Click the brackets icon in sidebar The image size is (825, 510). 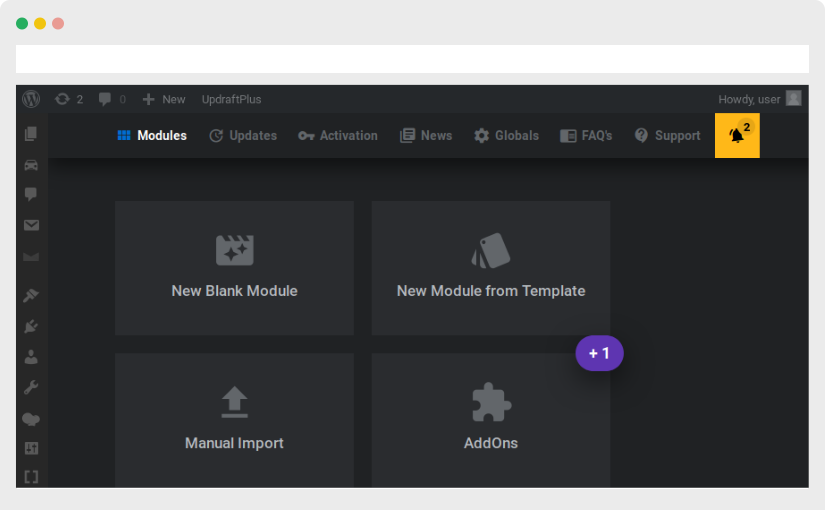(31, 477)
